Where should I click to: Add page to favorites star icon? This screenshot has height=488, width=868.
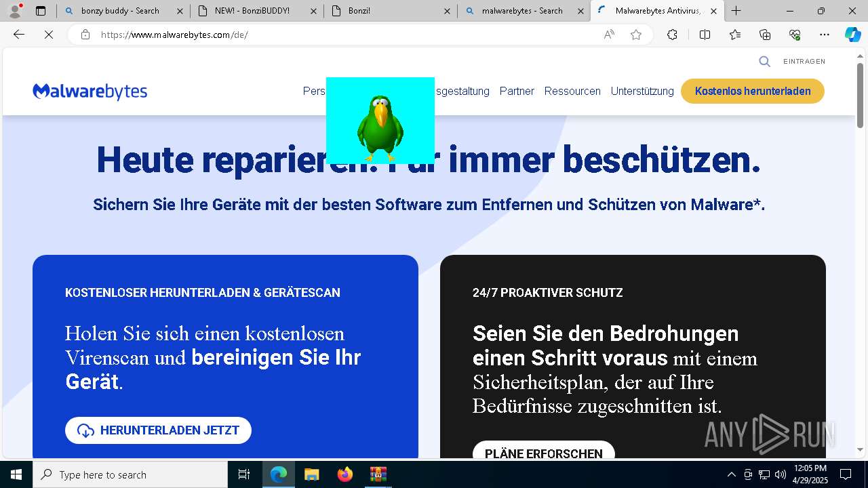click(636, 35)
